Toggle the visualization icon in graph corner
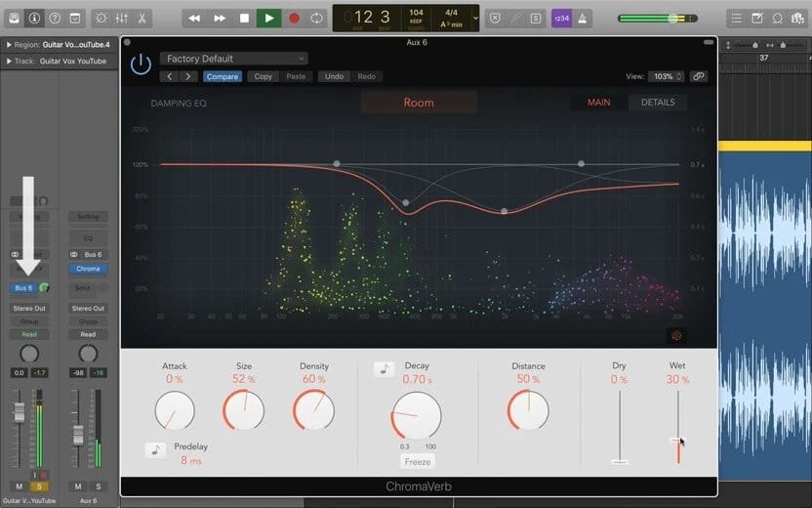This screenshot has width=812, height=508. coord(676,335)
